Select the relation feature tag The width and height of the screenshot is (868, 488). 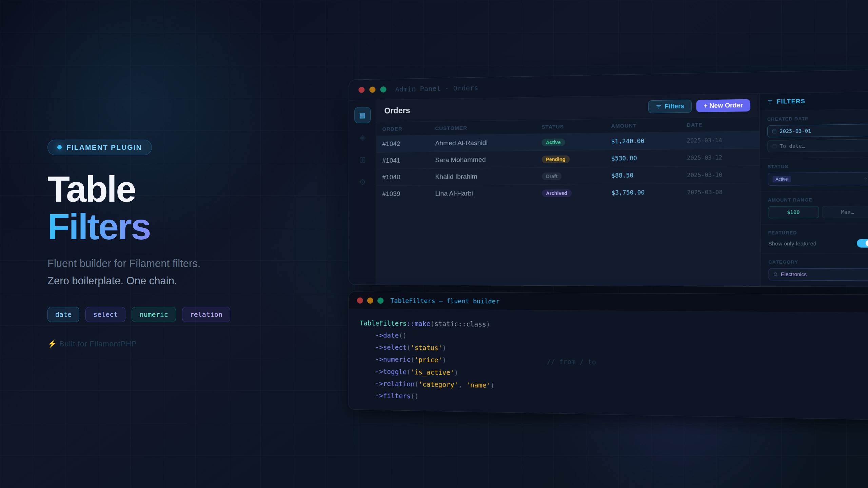tap(206, 314)
